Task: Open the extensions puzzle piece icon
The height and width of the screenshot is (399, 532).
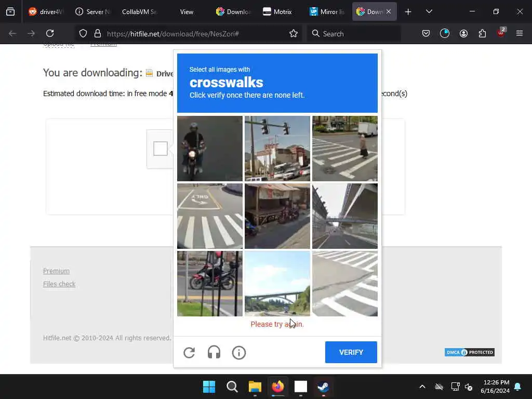Action: (482, 33)
